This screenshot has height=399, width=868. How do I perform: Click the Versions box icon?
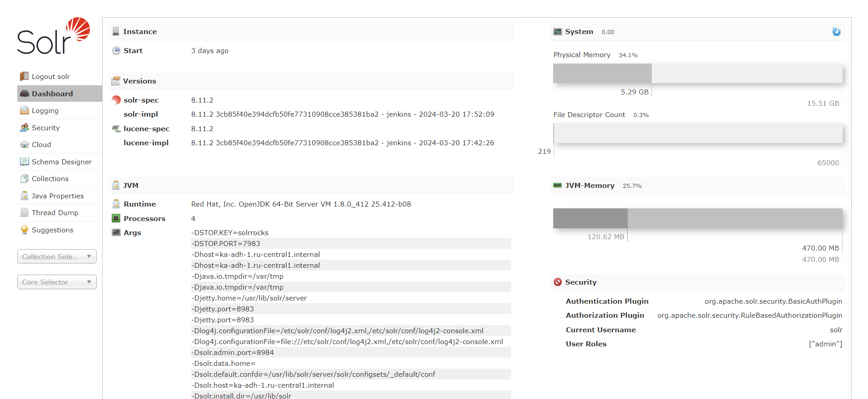(x=116, y=81)
